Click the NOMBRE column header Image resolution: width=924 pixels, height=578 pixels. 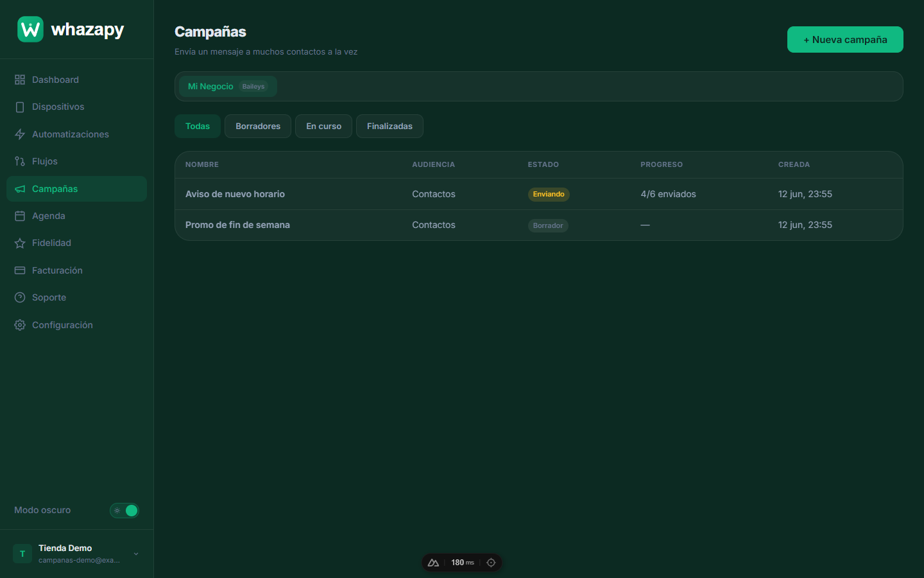202,164
